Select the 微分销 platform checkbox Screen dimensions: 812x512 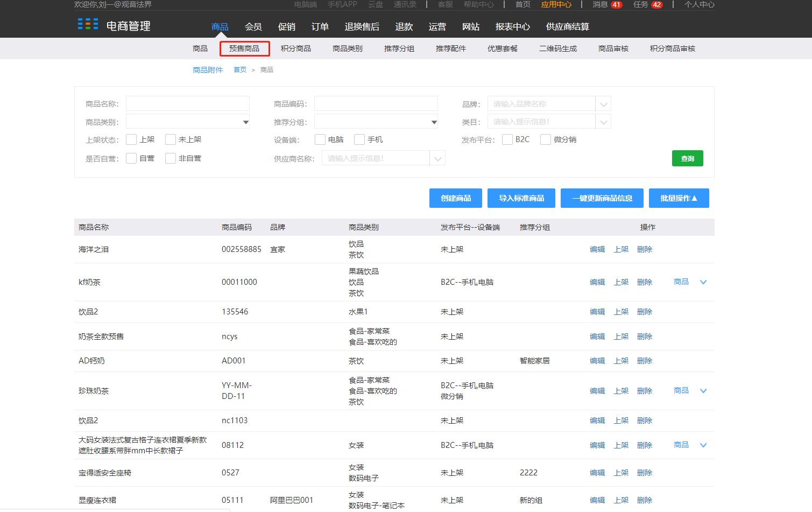tap(546, 139)
